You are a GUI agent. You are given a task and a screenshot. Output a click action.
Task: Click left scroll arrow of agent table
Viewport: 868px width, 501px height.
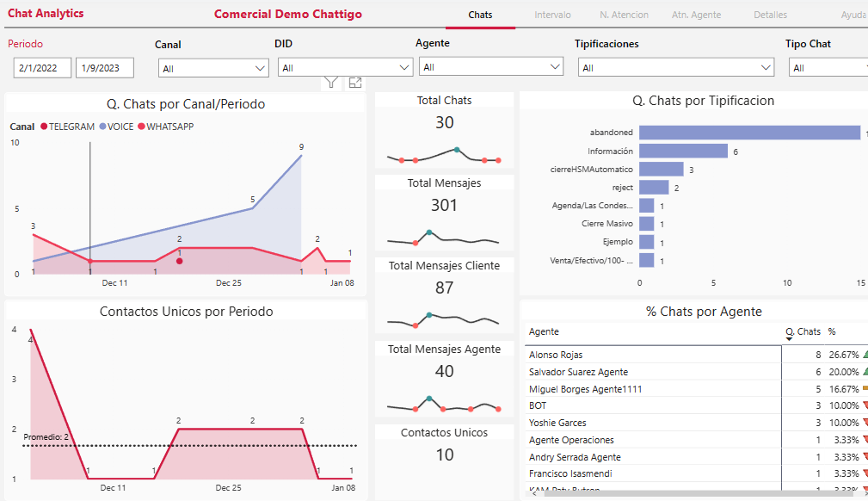[533, 494]
